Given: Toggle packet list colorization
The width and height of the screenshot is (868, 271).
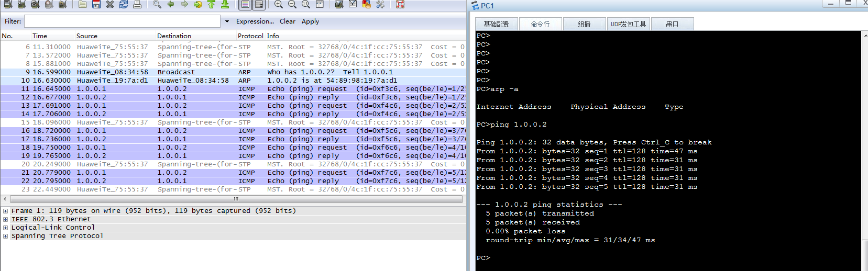Looking at the screenshot, I should pos(245,4).
